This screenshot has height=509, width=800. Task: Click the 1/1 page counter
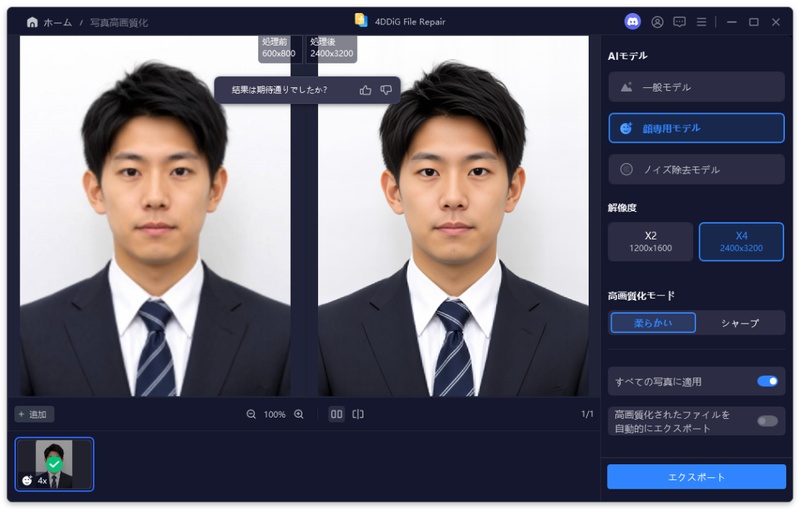[x=587, y=414]
